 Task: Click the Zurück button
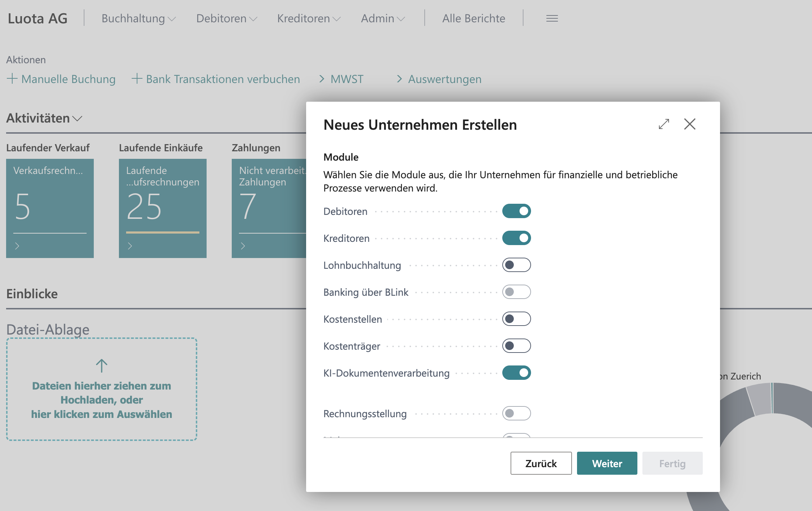point(541,463)
